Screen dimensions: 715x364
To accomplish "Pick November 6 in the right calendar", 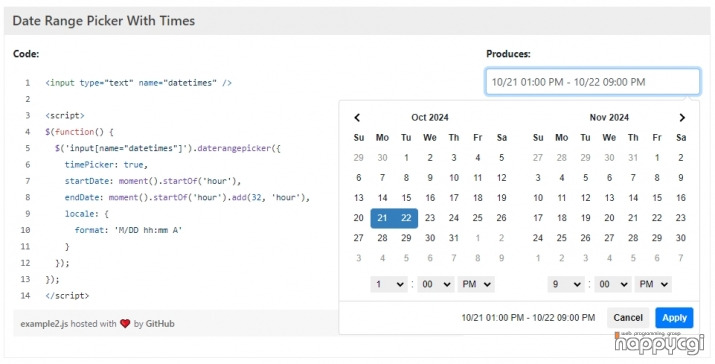I will click(609, 178).
